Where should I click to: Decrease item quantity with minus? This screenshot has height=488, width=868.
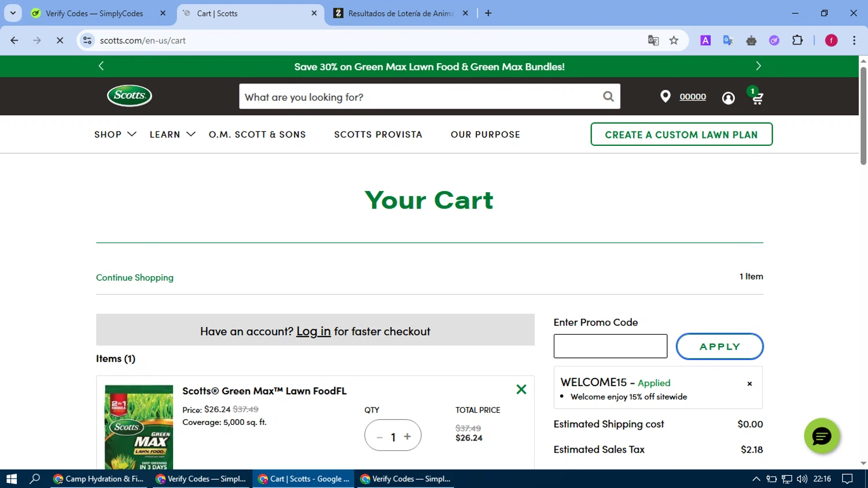click(380, 437)
